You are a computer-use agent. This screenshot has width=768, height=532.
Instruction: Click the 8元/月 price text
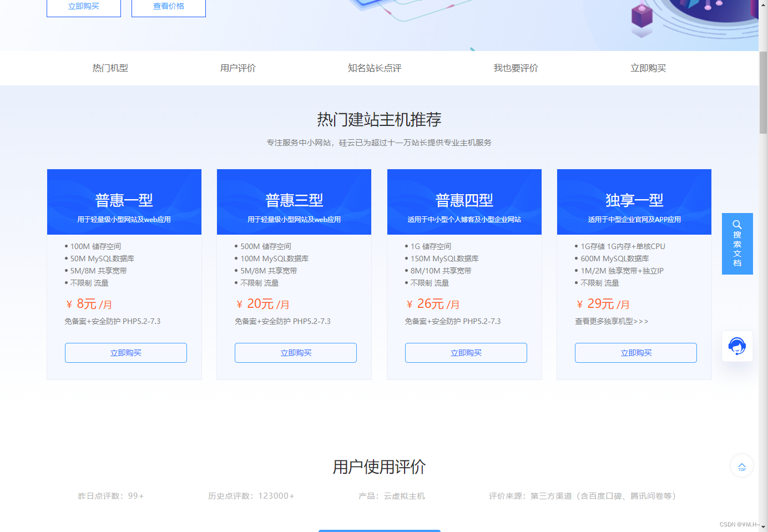click(x=89, y=304)
